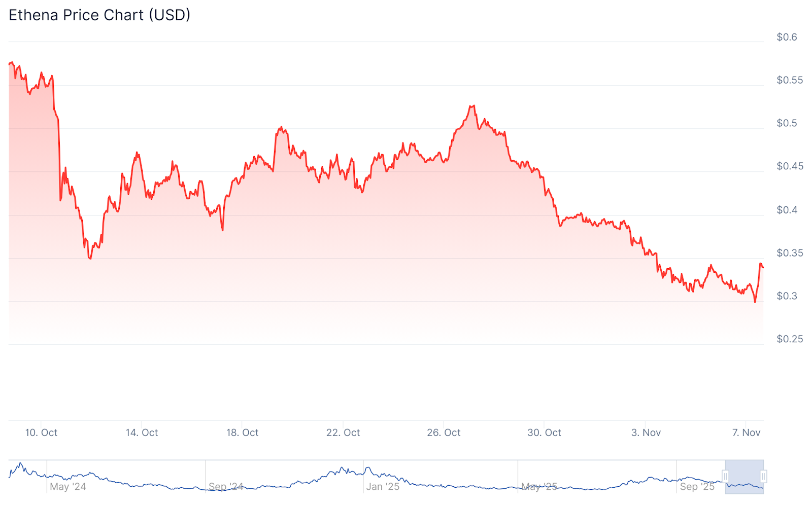Jump to May '24 in the navigator

pyautogui.click(x=67, y=487)
